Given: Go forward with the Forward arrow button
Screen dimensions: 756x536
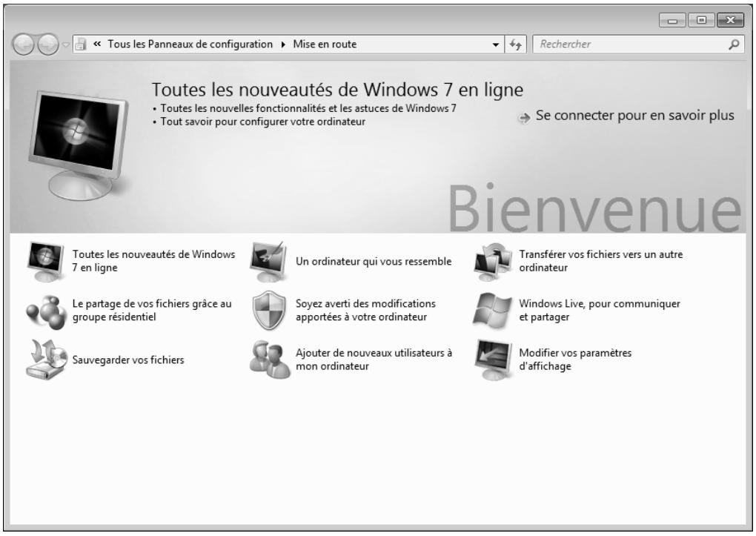Looking at the screenshot, I should tap(48, 45).
